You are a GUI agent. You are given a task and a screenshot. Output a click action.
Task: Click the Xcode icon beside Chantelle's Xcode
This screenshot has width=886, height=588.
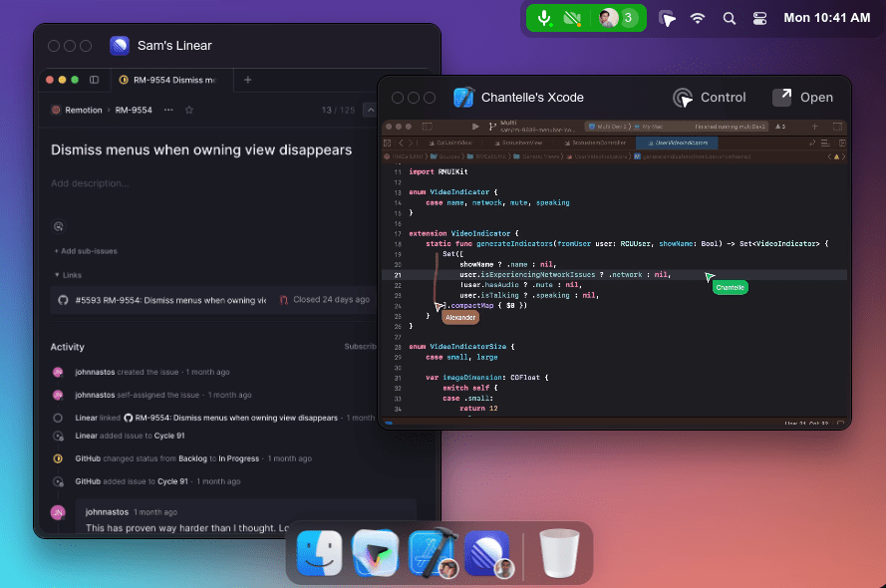click(x=463, y=97)
